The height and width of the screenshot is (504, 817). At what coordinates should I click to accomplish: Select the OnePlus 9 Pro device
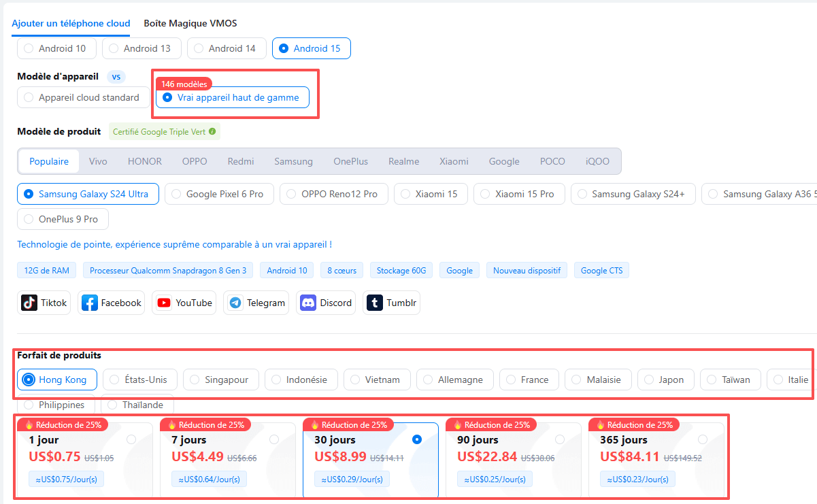click(63, 219)
